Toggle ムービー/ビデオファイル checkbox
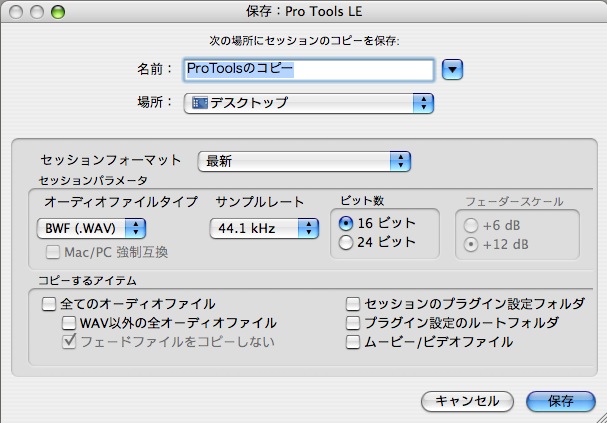 click(353, 342)
